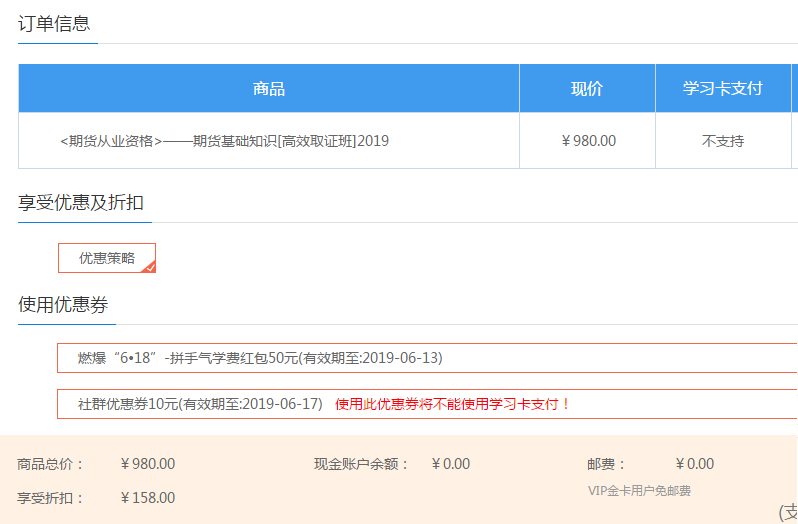Click the 邮费 label in the summary
The width and height of the screenshot is (798, 524).
pos(607,464)
